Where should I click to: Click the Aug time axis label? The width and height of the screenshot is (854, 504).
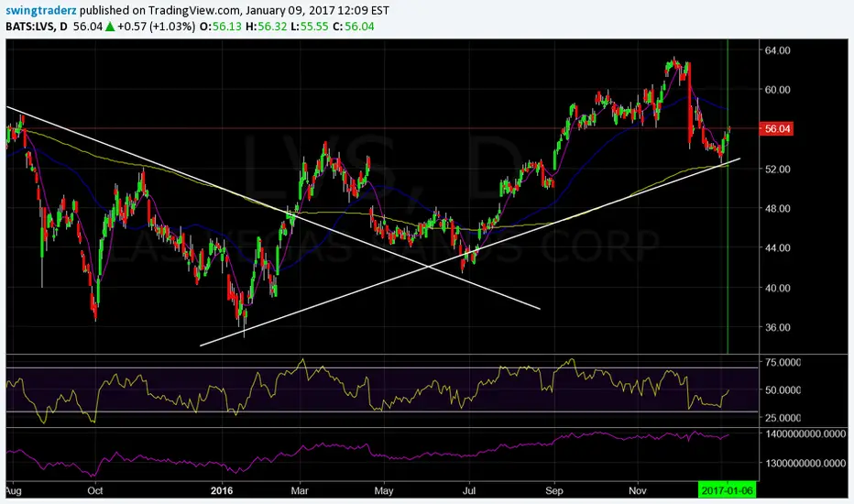[13, 490]
